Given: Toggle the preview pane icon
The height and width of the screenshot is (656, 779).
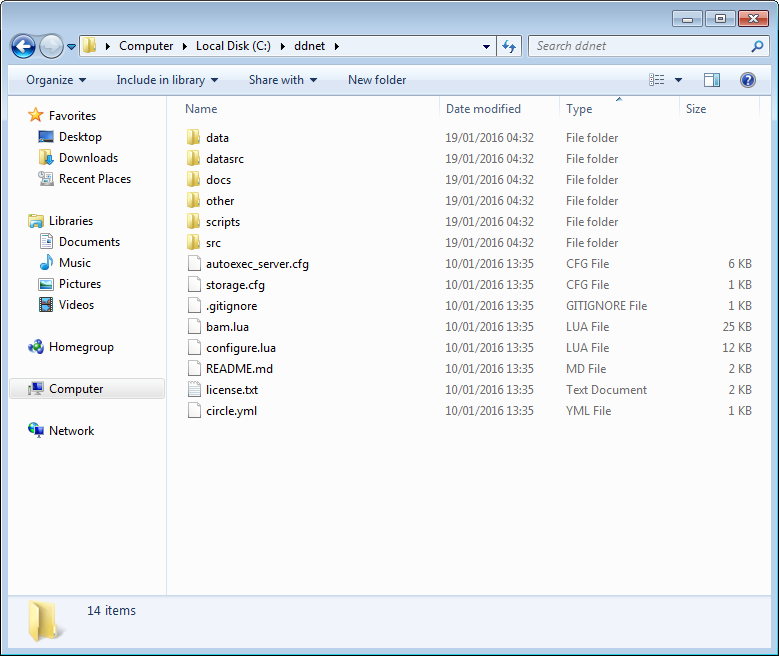Looking at the screenshot, I should [x=712, y=80].
